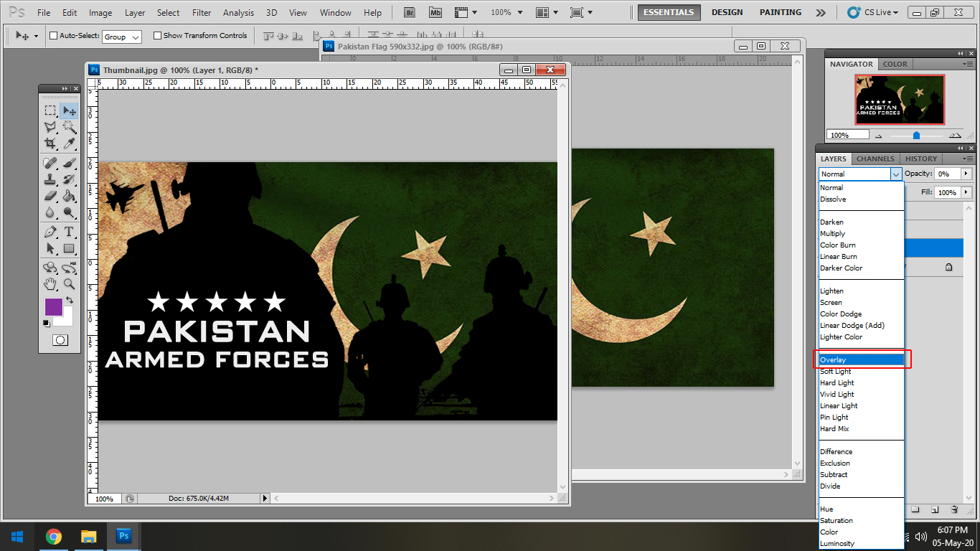Enable the Auto-Select checkbox
The height and width of the screenshot is (551, 980).
click(53, 36)
